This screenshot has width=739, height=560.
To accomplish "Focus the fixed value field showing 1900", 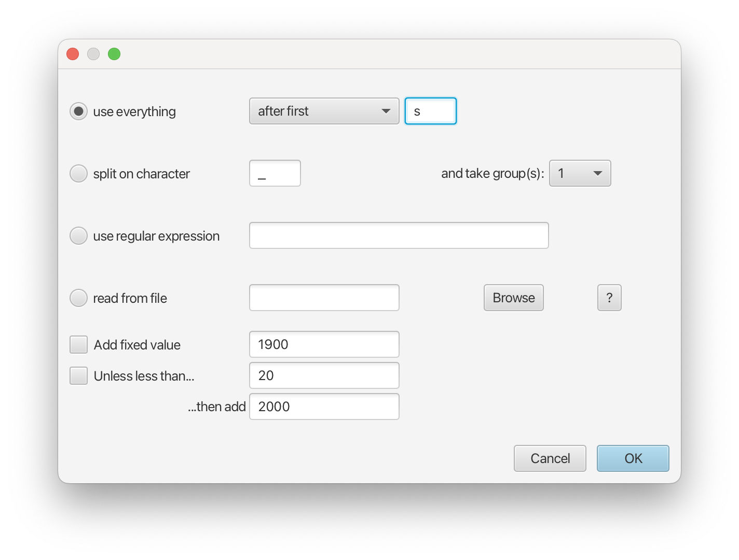I will 324,344.
